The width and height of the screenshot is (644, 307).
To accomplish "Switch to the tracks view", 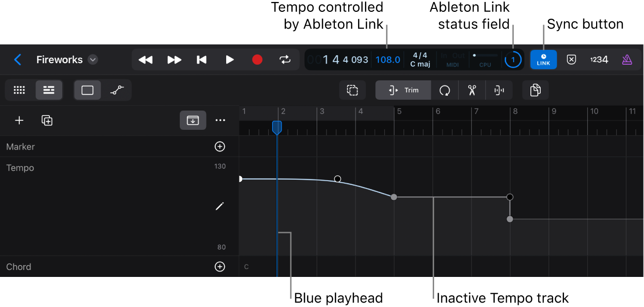I will 49,90.
